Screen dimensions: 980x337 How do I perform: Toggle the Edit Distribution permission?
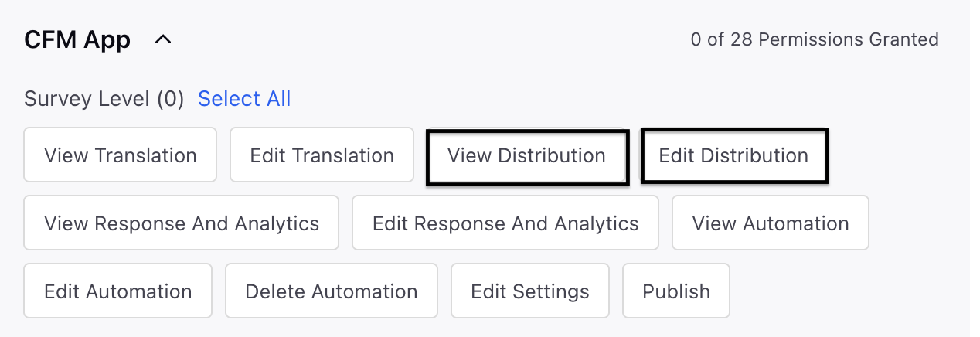pyautogui.click(x=734, y=156)
